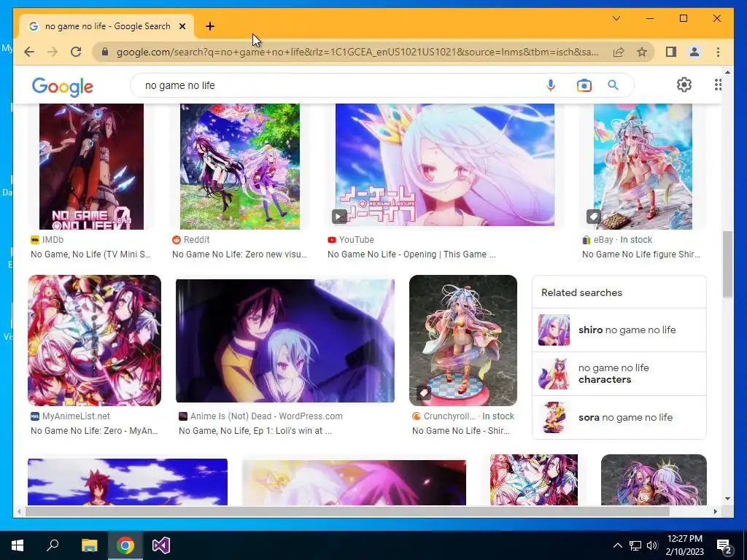Viewport: 747px width, 560px height.
Task: Open taskbar search magnifier
Action: [53, 545]
